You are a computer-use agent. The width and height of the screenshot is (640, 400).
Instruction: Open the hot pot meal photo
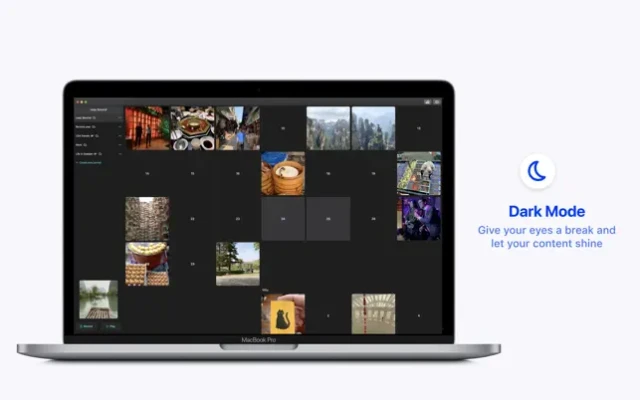(x=192, y=128)
